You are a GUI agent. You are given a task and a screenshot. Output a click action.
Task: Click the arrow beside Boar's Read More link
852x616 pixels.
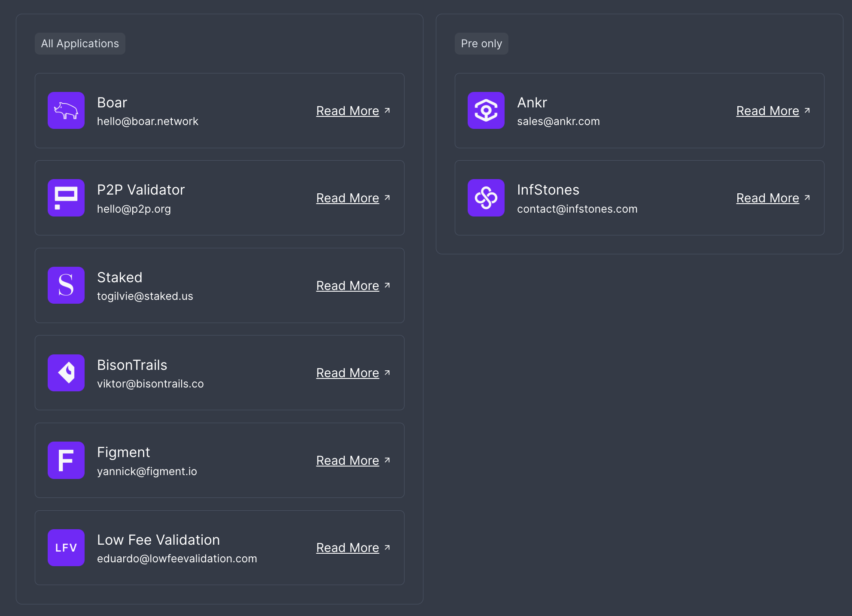click(x=387, y=110)
